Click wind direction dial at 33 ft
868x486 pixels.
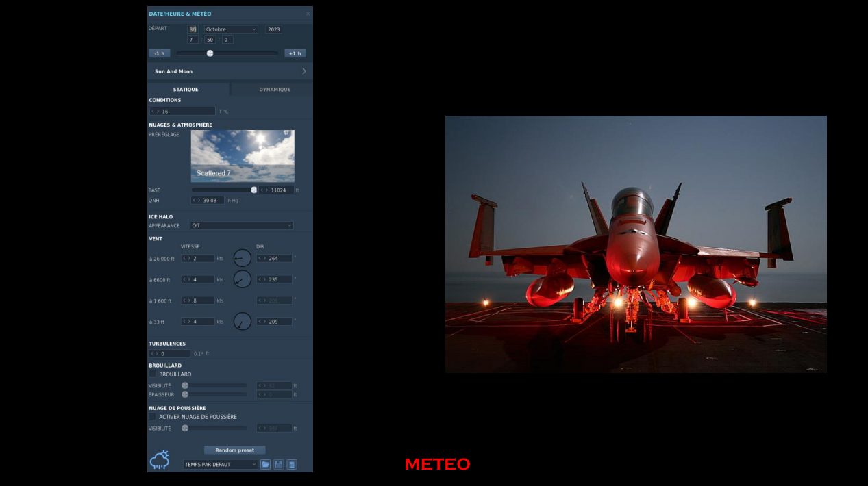(x=242, y=321)
